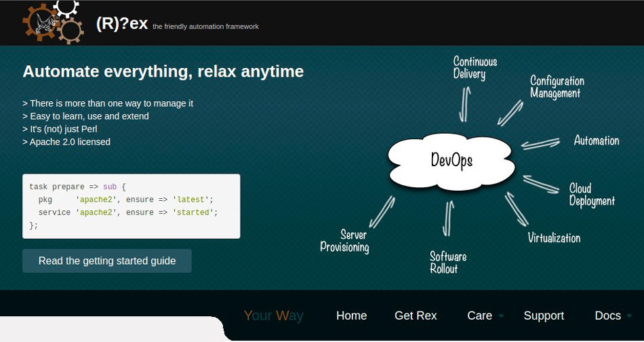
Task: Expand the Care dropdown arrow
Action: [x=501, y=316]
